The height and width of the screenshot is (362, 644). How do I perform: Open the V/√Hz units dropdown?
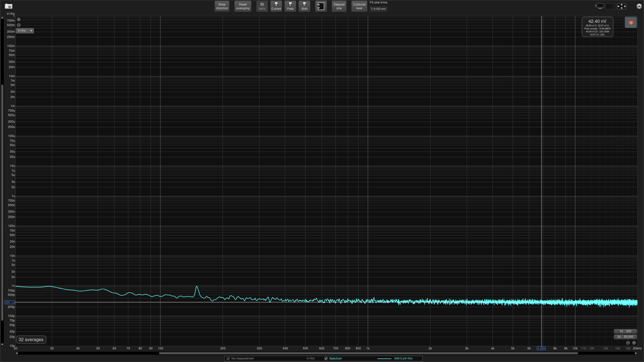point(25,31)
